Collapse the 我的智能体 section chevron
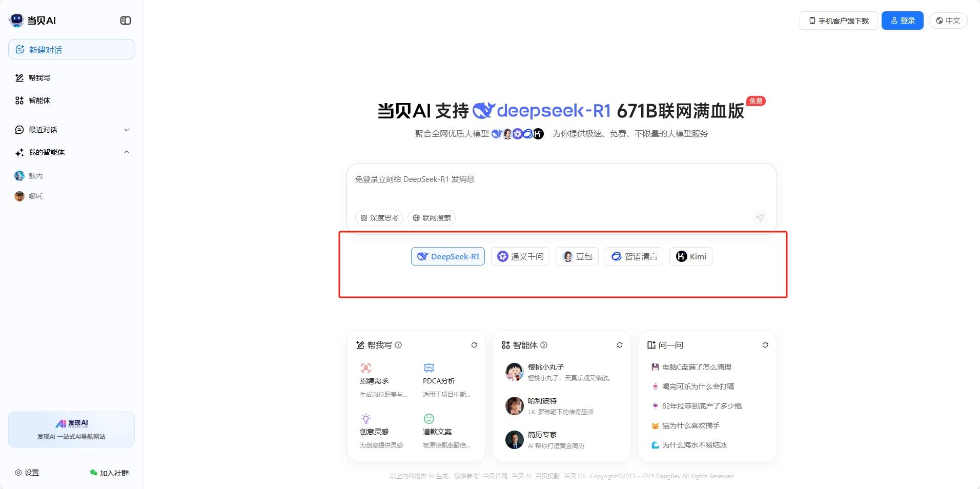 (x=127, y=152)
